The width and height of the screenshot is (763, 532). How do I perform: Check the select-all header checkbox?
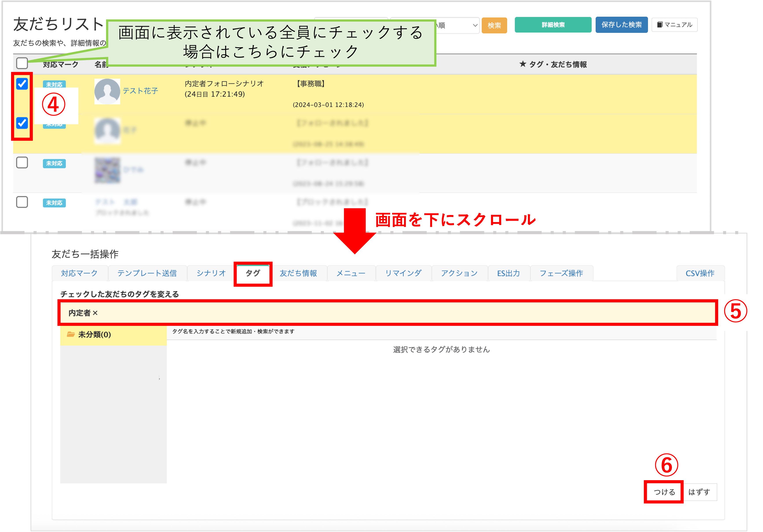click(22, 63)
